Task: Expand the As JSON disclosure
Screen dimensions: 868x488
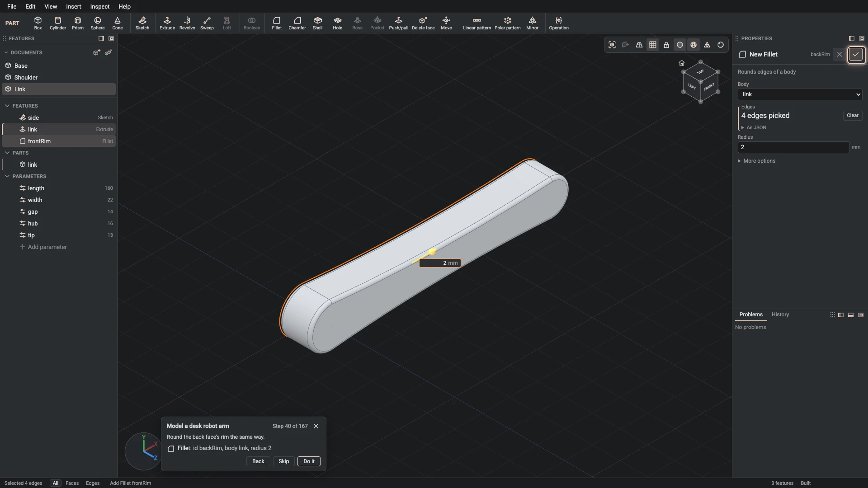Action: coord(754,127)
